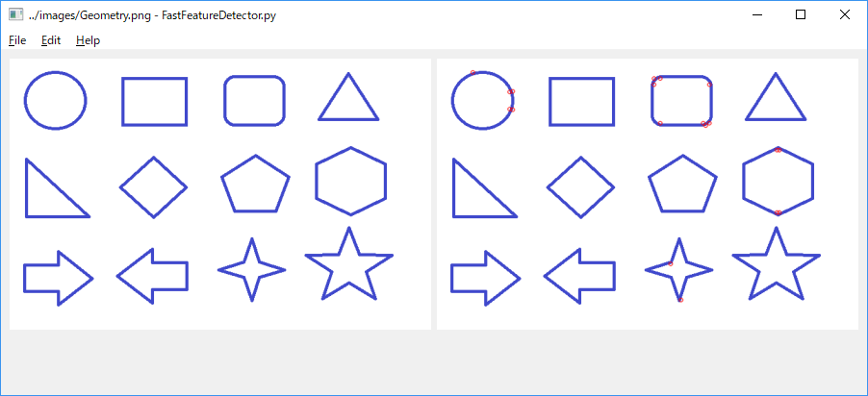Click the circle shape in the left image
Viewport: 868px width, 396px height.
(x=56, y=100)
